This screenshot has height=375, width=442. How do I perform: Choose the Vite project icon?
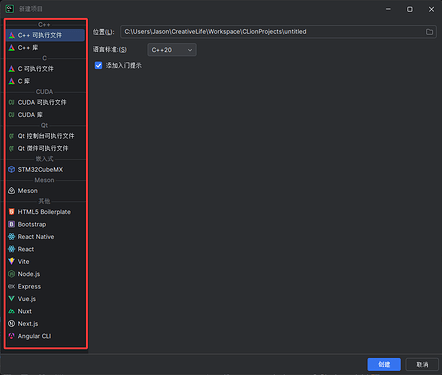(x=12, y=261)
